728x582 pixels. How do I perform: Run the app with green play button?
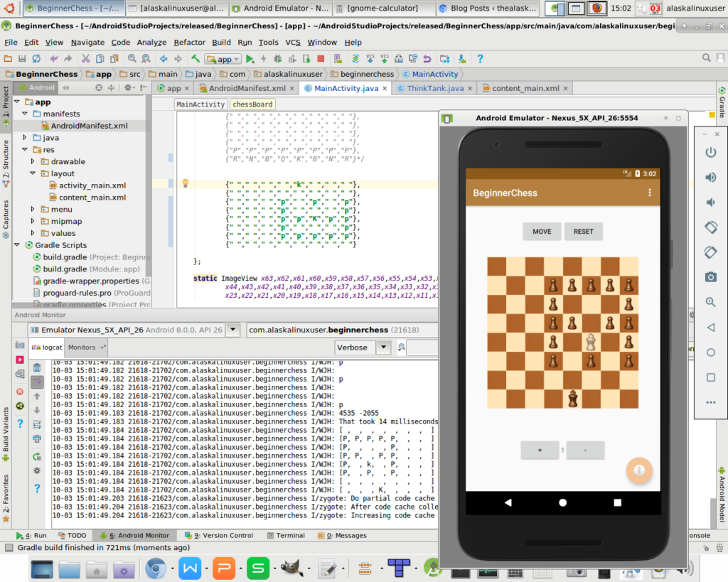tap(250, 59)
